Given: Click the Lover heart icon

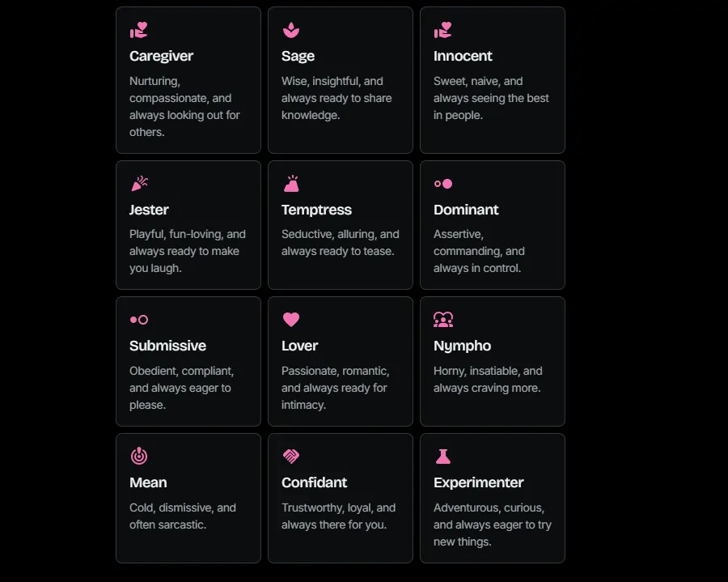Looking at the screenshot, I should 290,319.
